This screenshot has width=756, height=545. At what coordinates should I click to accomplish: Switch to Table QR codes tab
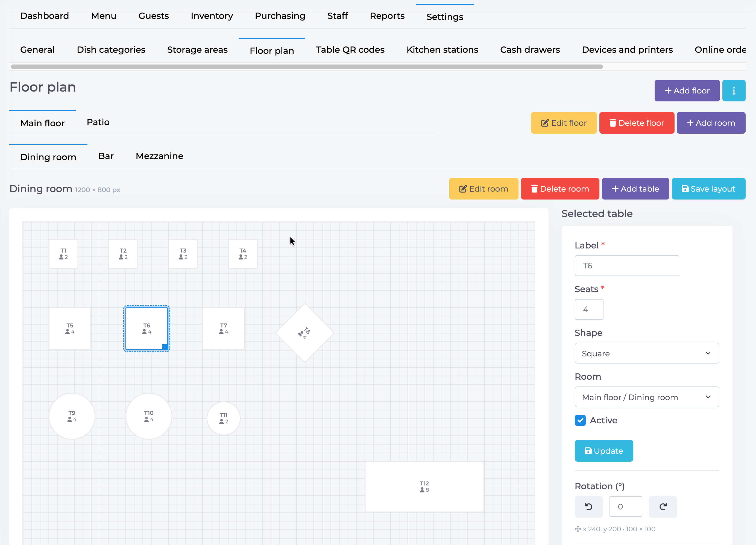tap(350, 50)
